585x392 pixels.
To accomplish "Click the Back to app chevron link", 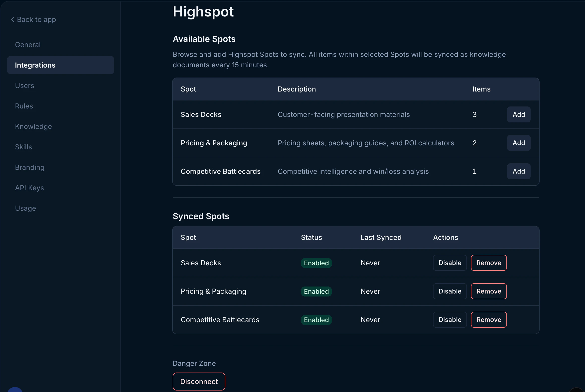I will [33, 19].
